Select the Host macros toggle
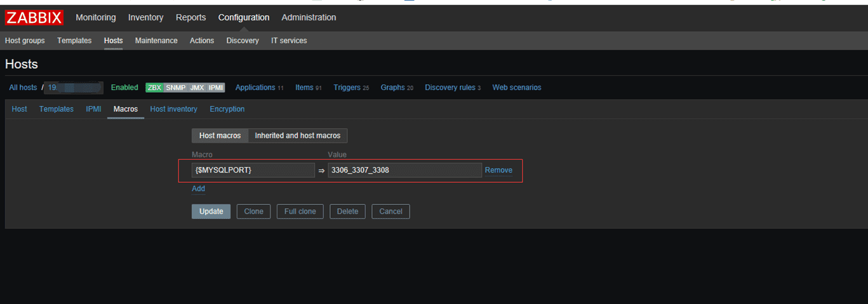 click(220, 136)
